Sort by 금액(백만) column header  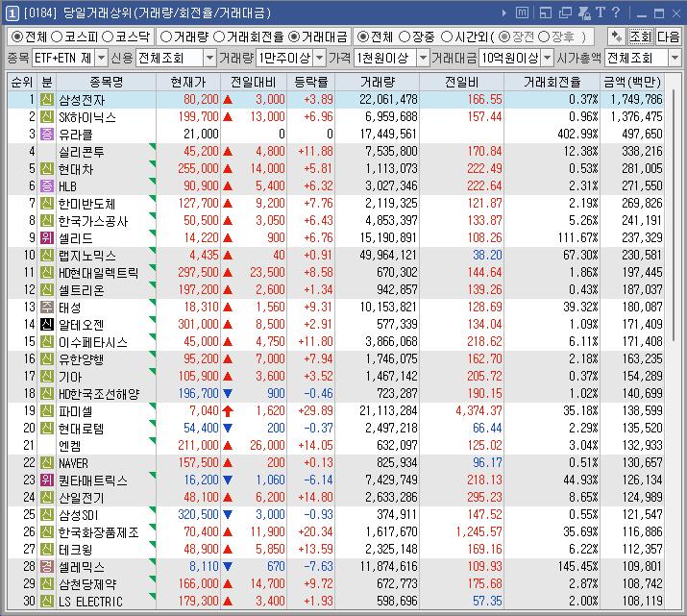(632, 82)
